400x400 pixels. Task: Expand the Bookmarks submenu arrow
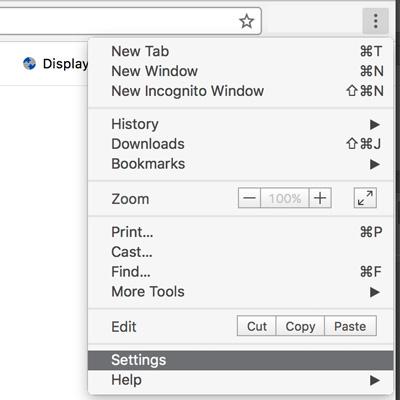point(375,164)
